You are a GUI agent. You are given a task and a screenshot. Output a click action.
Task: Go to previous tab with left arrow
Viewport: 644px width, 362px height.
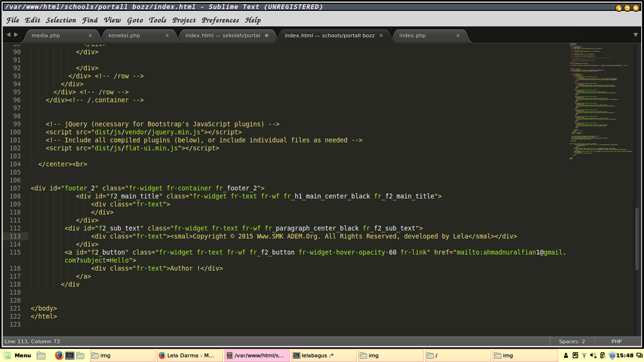point(8,35)
